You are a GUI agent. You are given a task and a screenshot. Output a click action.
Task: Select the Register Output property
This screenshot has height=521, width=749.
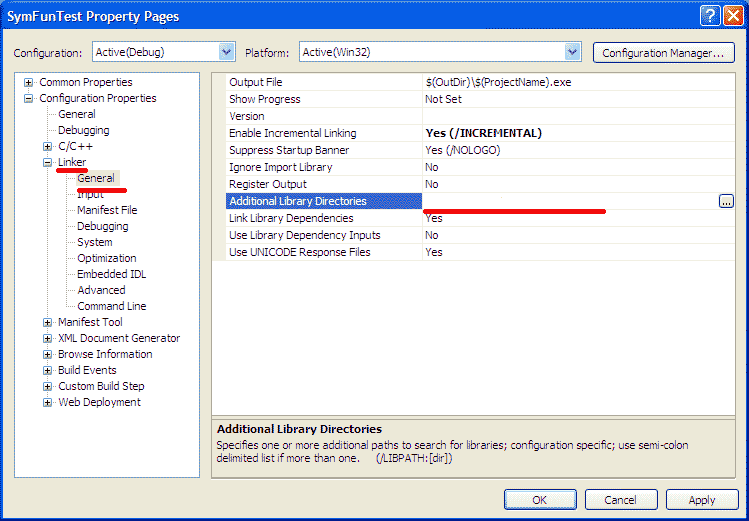pyautogui.click(x=323, y=184)
